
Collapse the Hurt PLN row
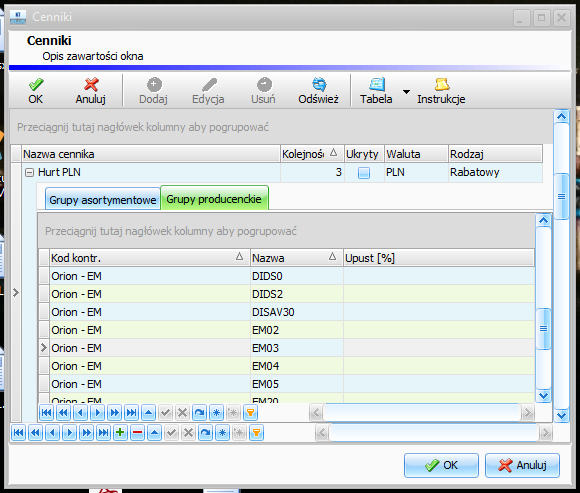point(29,172)
